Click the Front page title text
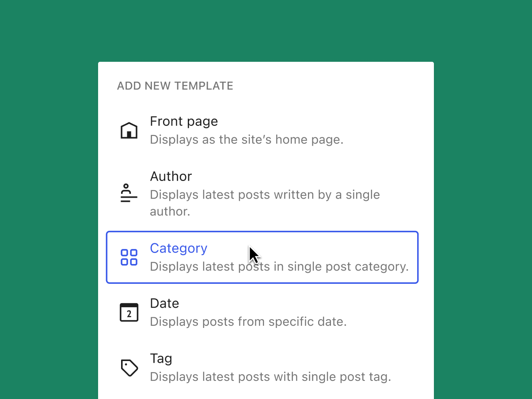This screenshot has height=399, width=532. click(184, 121)
